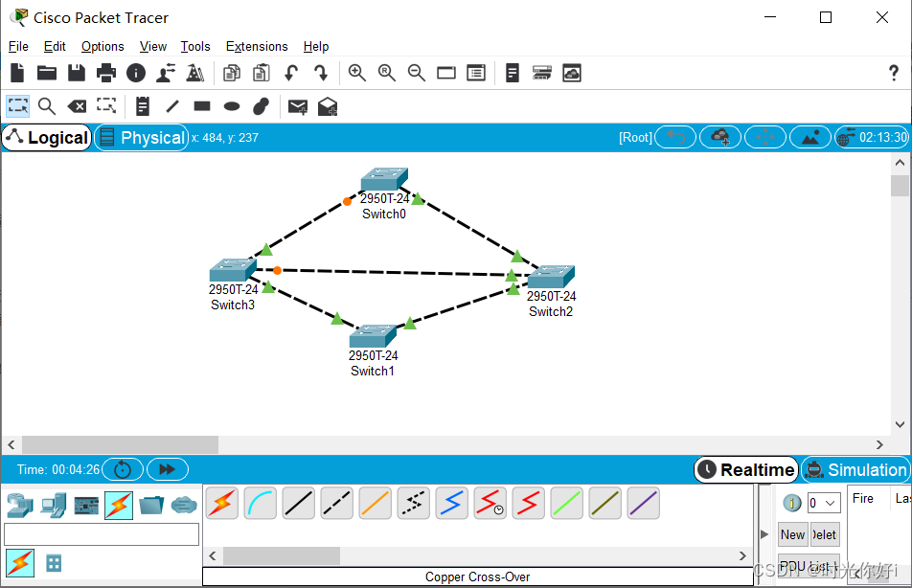Open the scenario number dropdown
The width and height of the screenshot is (912, 588).
pyautogui.click(x=824, y=503)
